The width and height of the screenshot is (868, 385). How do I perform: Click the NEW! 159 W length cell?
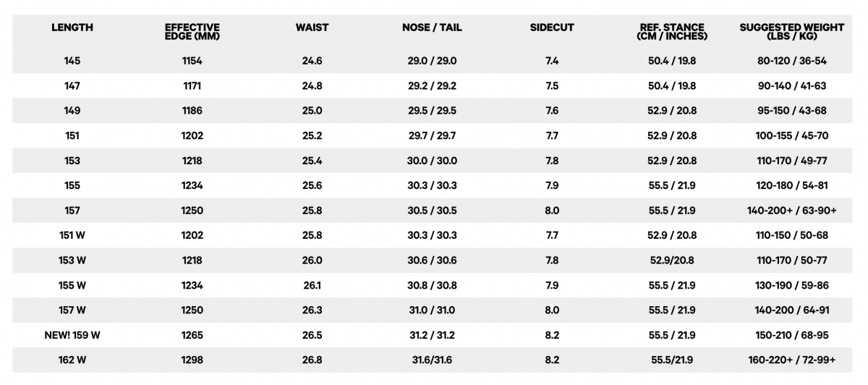(x=72, y=335)
